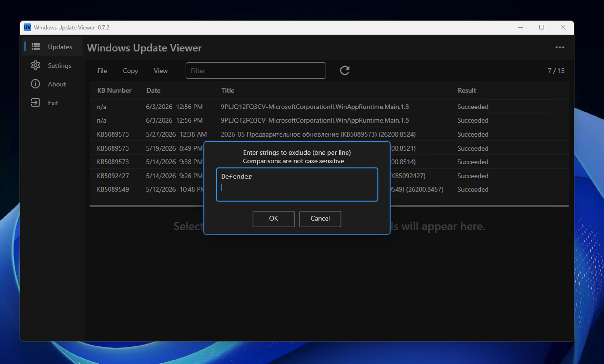Maximize the Windows Update Viewer window
The height and width of the screenshot is (364, 604).
coord(542,27)
